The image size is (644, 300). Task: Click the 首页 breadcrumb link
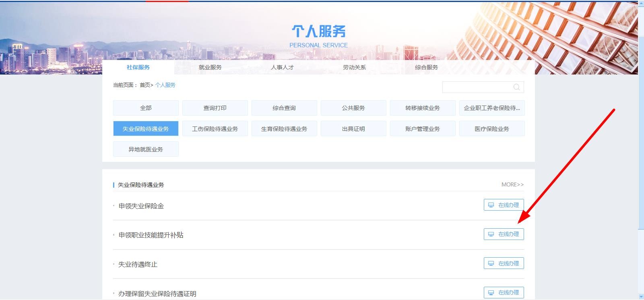click(144, 85)
